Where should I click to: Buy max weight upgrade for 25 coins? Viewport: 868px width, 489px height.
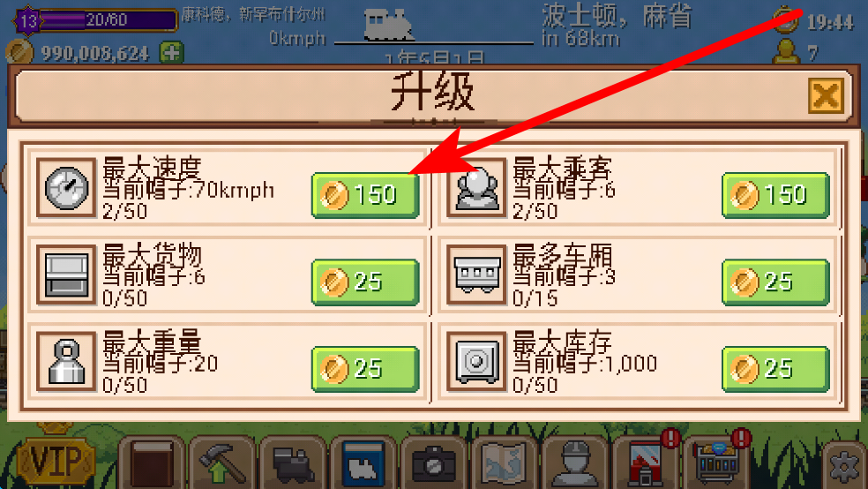tap(365, 369)
